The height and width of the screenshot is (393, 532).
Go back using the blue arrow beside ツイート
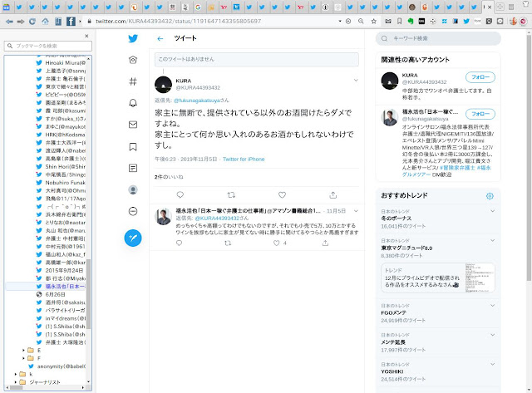[x=160, y=39]
